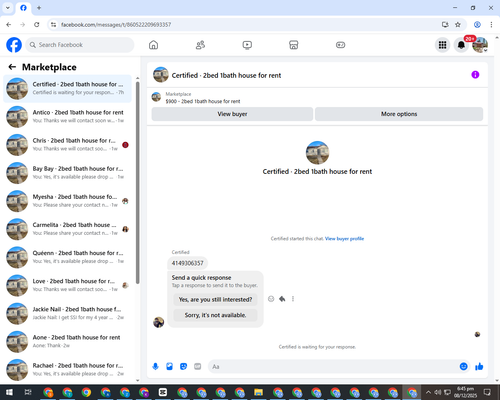Open the View buyer profile link

coord(344,239)
